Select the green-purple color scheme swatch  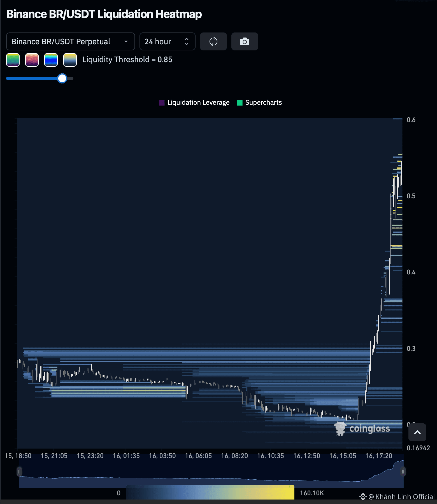point(13,60)
